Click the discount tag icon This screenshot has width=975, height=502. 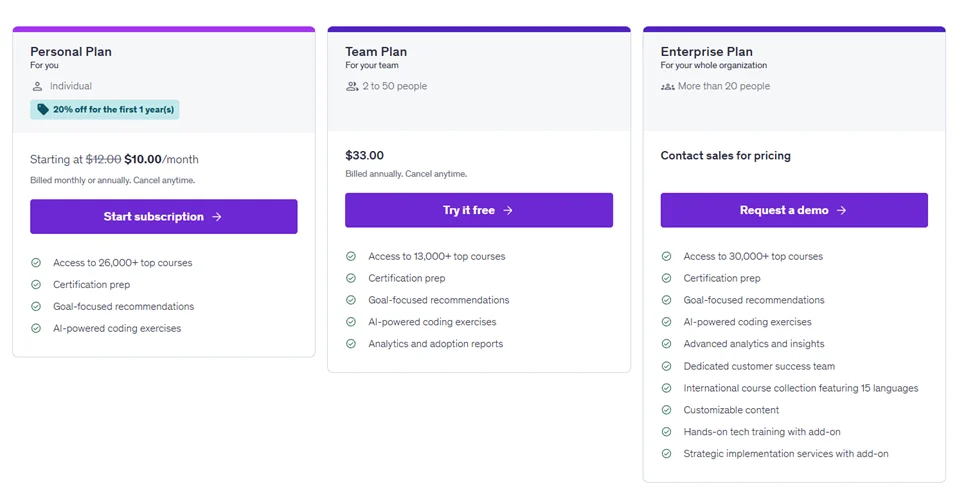point(43,110)
